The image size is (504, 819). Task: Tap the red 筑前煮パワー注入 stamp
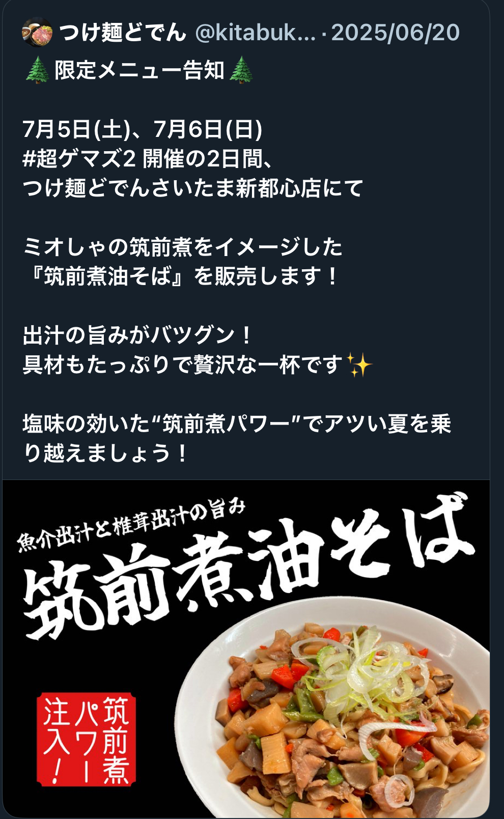coord(86,739)
